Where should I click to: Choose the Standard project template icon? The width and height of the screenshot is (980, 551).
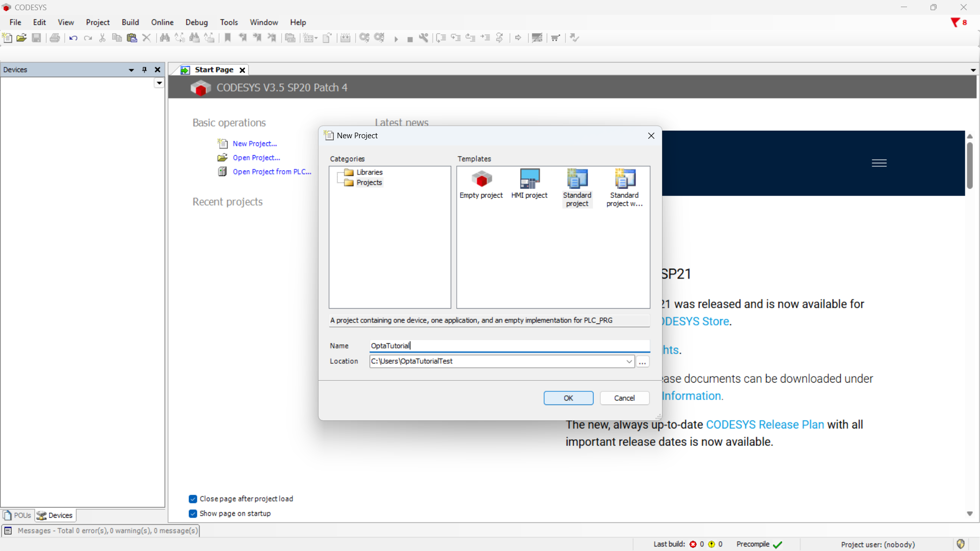coord(577,180)
